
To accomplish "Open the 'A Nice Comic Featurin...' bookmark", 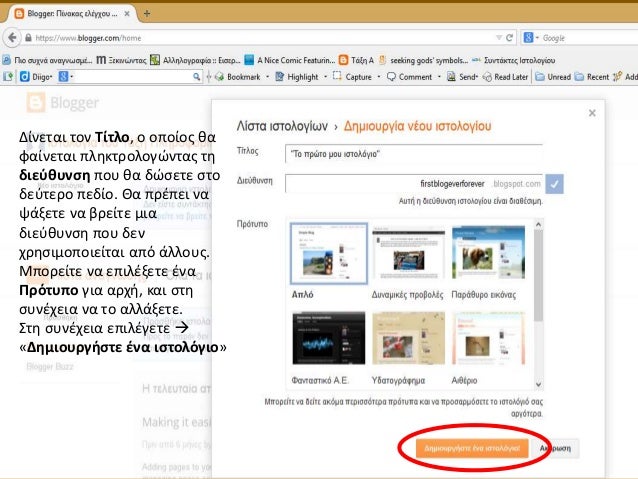I will click(290, 60).
